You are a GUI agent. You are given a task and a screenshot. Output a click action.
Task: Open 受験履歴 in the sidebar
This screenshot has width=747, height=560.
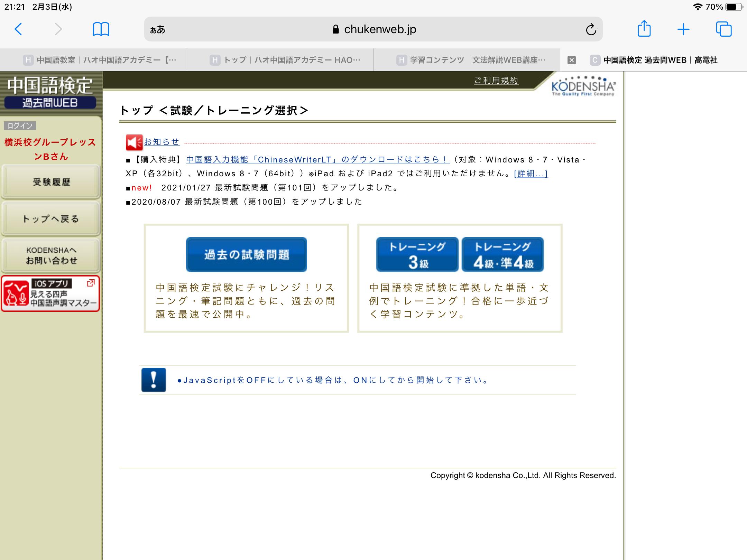(51, 182)
